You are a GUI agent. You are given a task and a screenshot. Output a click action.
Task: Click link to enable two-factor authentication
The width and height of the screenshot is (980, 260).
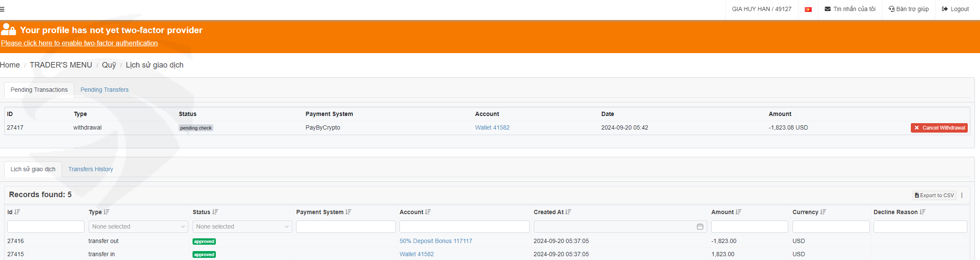coord(79,43)
